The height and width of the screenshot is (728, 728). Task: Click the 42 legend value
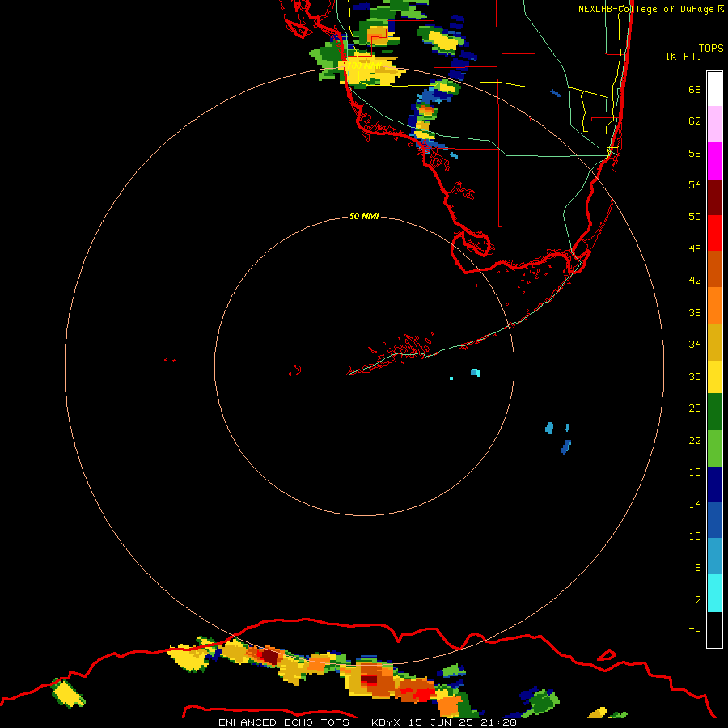pos(695,281)
